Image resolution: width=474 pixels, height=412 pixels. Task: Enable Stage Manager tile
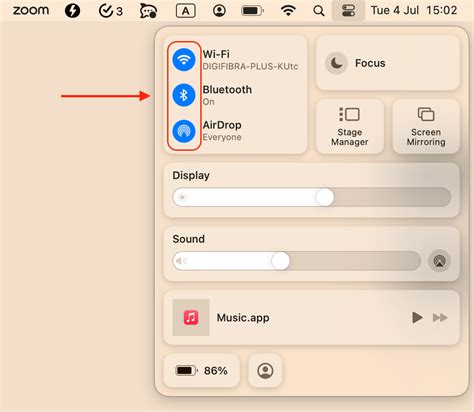[350, 127]
